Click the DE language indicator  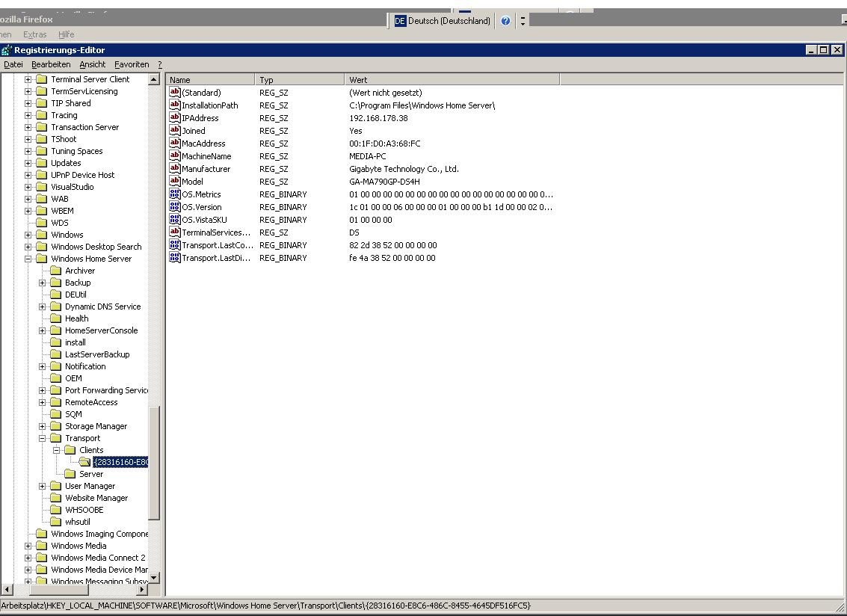tap(400, 21)
